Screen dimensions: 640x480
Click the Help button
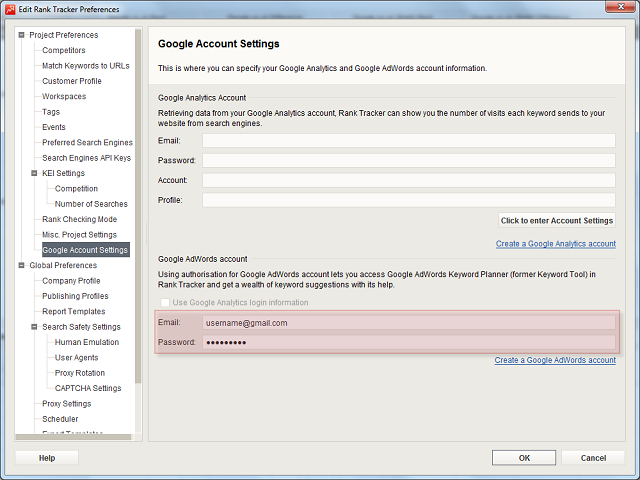tap(47, 458)
